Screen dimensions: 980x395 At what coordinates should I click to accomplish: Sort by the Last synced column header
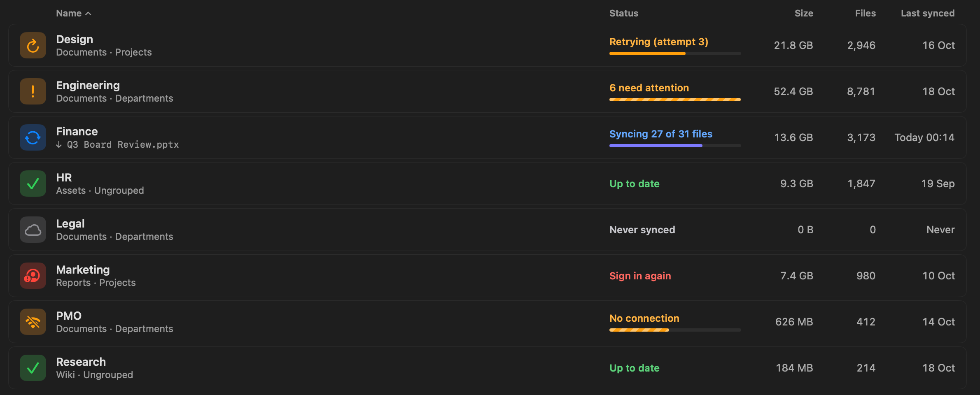pyautogui.click(x=927, y=13)
